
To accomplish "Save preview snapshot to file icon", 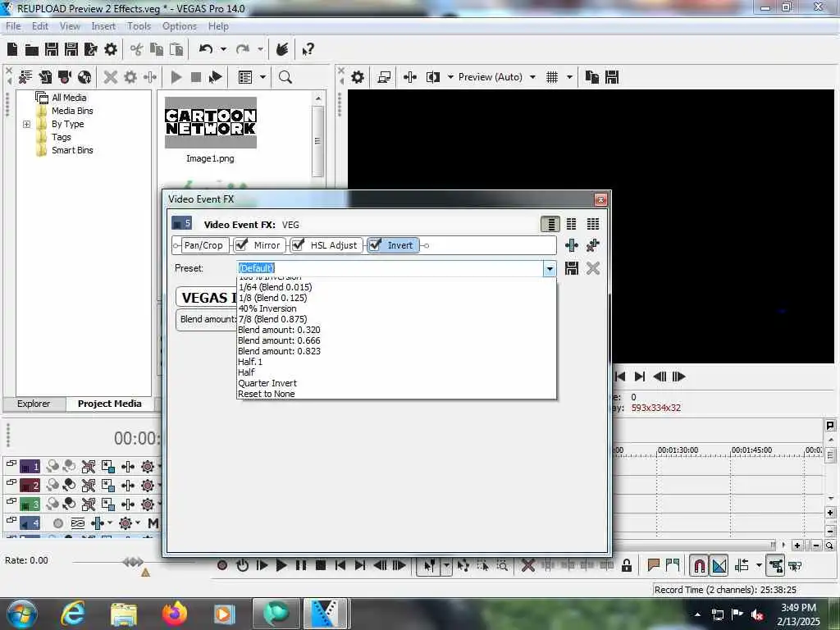I will pos(612,77).
